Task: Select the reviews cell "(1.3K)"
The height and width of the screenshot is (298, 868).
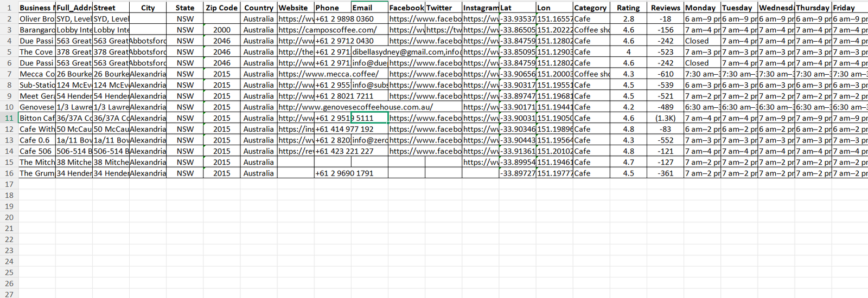Action: pos(665,118)
